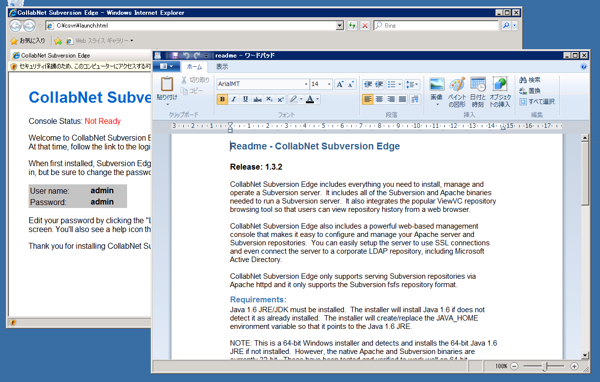Open the highlight color dropdown arrow
The width and height of the screenshot is (600, 382).
301,100
